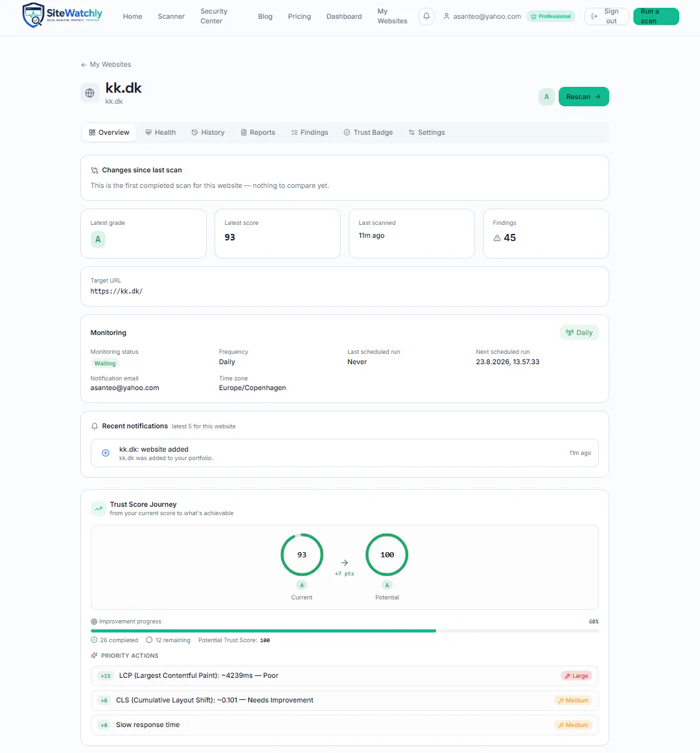Viewport: 700px width, 753px height.
Task: Click the 11m ago last scanned value
Action: 371,235
